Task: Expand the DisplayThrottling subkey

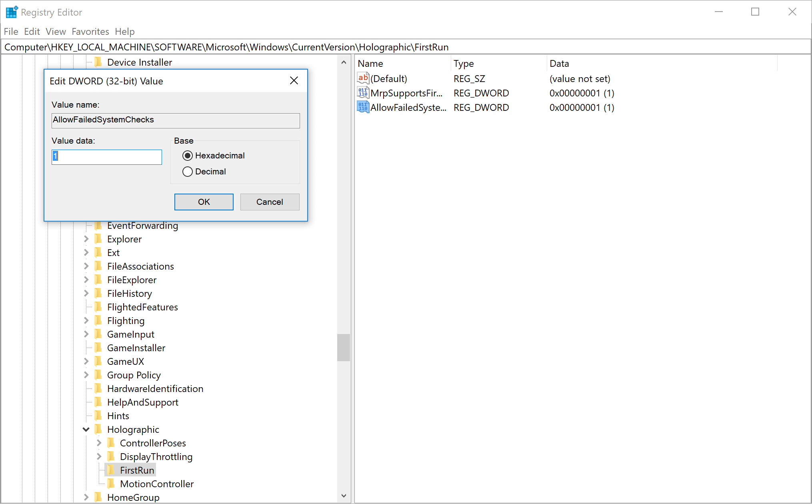Action: click(99, 456)
